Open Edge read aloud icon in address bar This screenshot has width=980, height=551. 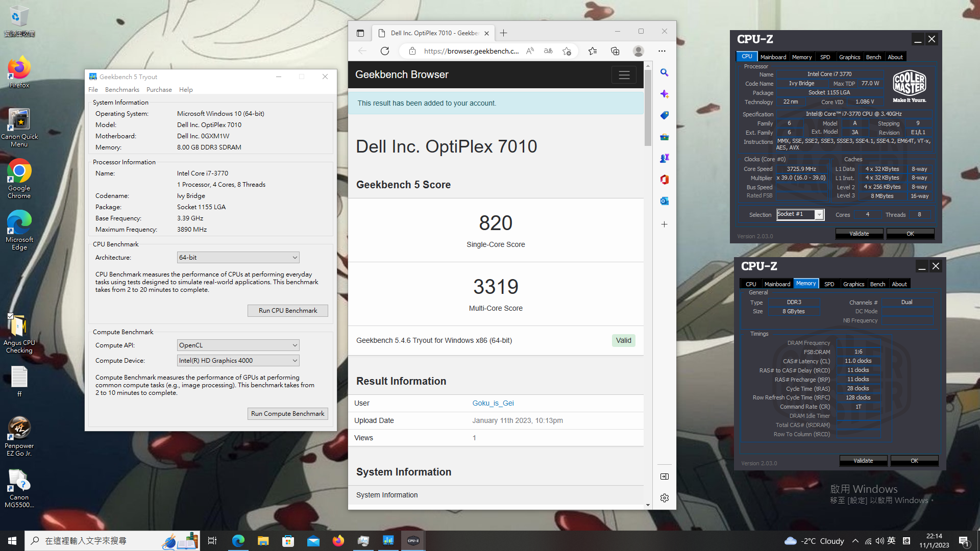tap(530, 51)
